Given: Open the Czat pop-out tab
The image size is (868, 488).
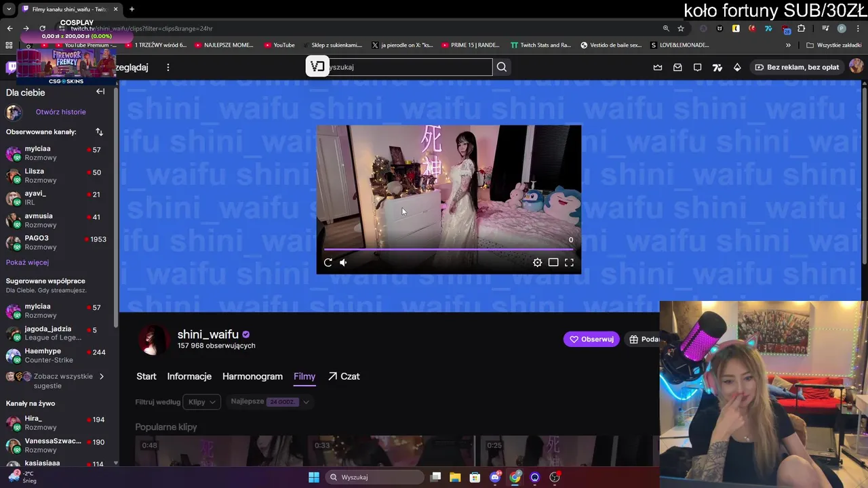Looking at the screenshot, I should pyautogui.click(x=344, y=377).
